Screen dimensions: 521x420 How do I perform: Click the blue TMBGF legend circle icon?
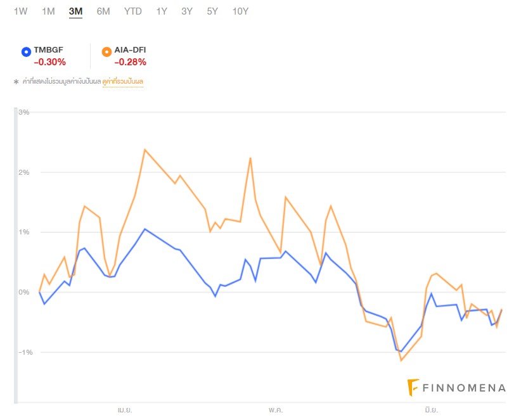(x=25, y=51)
